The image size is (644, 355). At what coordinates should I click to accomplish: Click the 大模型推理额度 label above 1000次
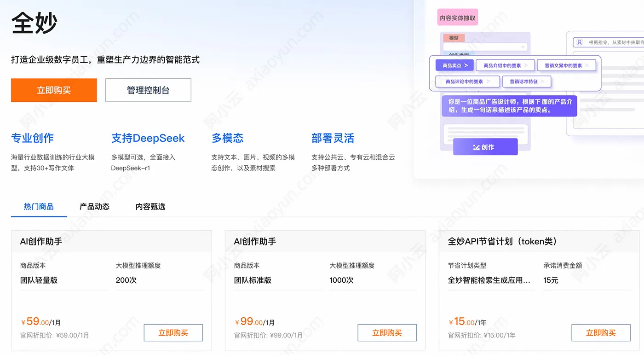[352, 266]
